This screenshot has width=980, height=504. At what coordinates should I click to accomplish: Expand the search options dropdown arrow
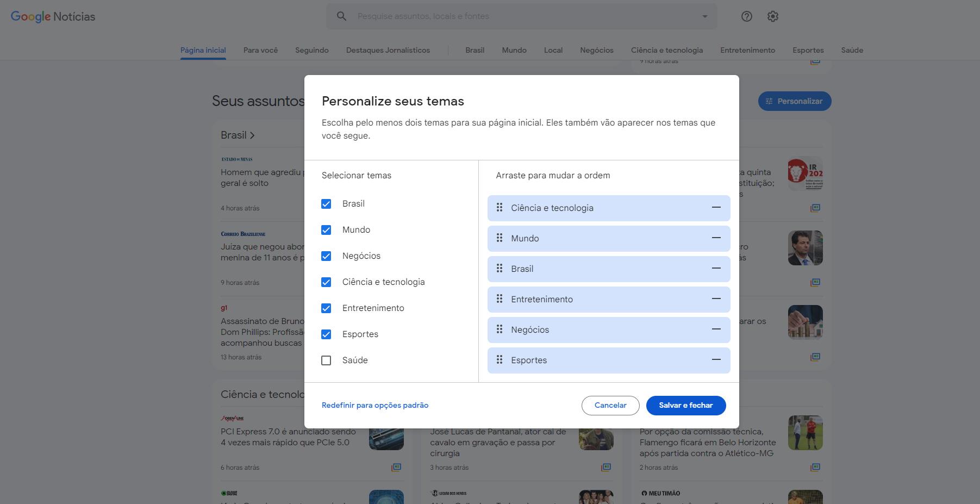pos(704,16)
